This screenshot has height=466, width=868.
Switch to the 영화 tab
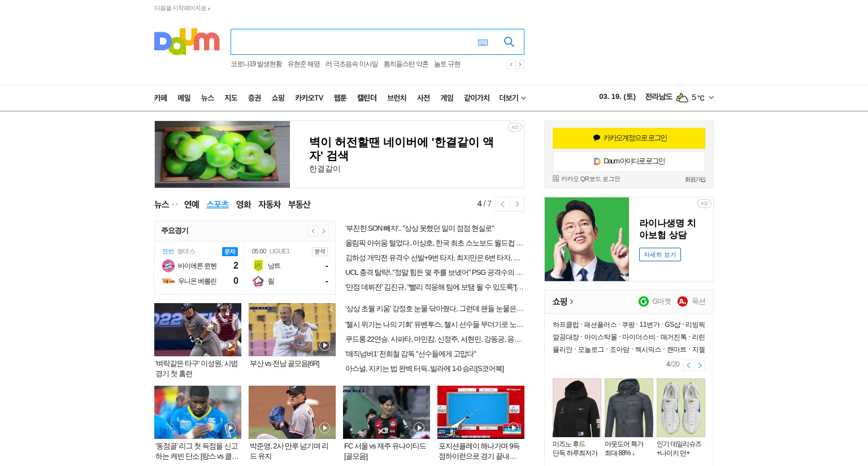[x=244, y=204]
